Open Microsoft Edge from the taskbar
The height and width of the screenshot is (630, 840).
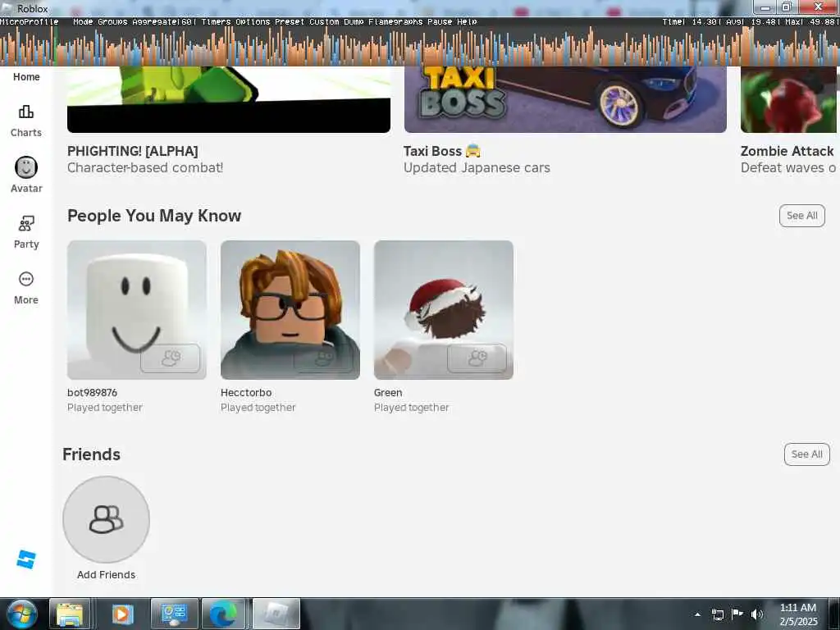[223, 614]
